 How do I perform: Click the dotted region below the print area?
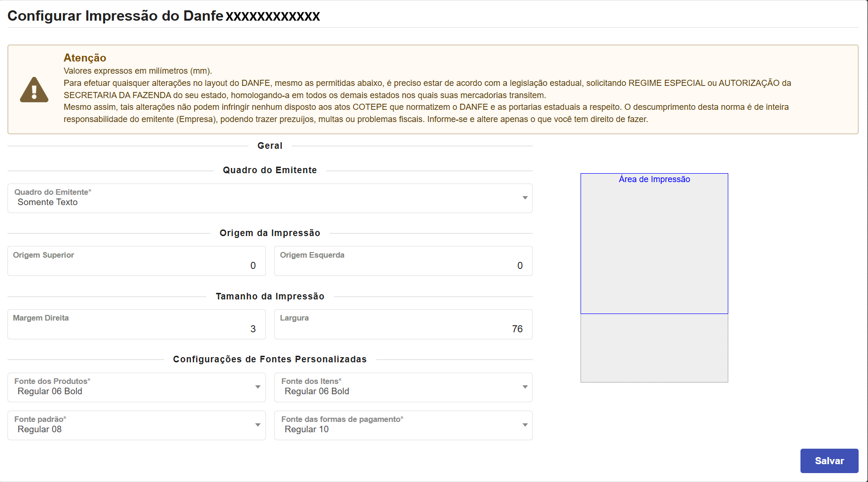654,348
